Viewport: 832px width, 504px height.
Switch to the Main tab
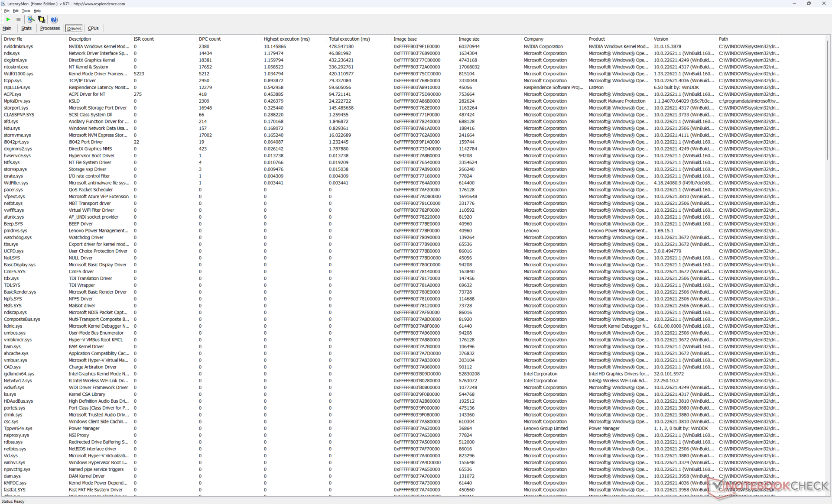point(7,29)
